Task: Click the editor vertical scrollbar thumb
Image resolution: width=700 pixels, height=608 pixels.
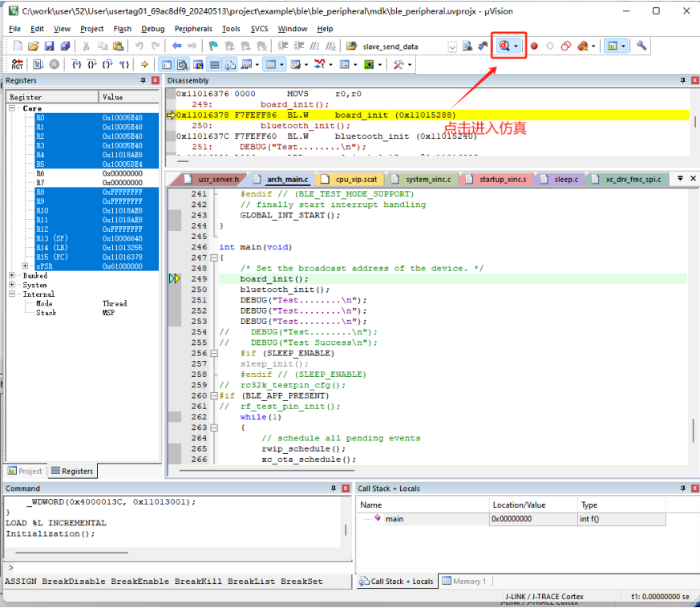Action: 693,430
